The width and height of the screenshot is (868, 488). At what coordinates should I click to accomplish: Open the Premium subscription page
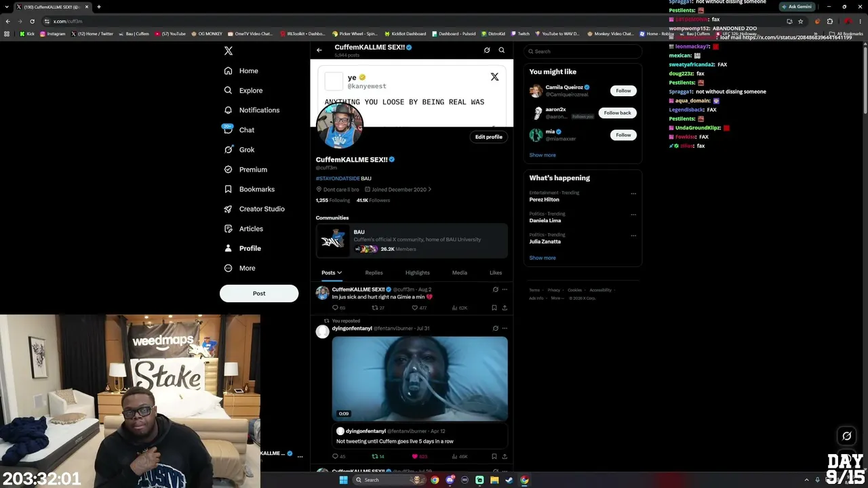(x=245, y=169)
